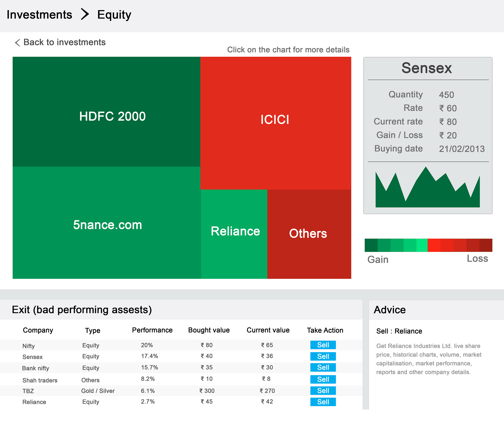Screen dimensions: 504x442
Task: Click the Take Action column header
Action: coord(325,330)
